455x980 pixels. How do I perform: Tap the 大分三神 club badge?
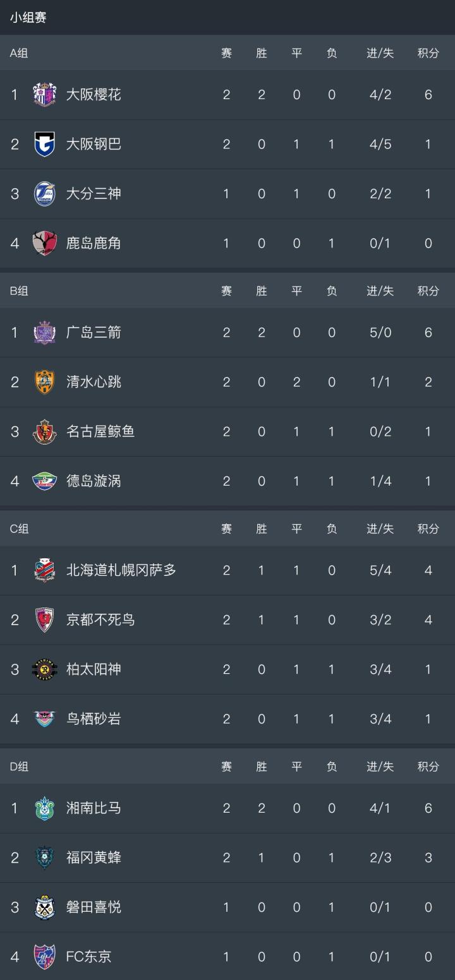45,194
